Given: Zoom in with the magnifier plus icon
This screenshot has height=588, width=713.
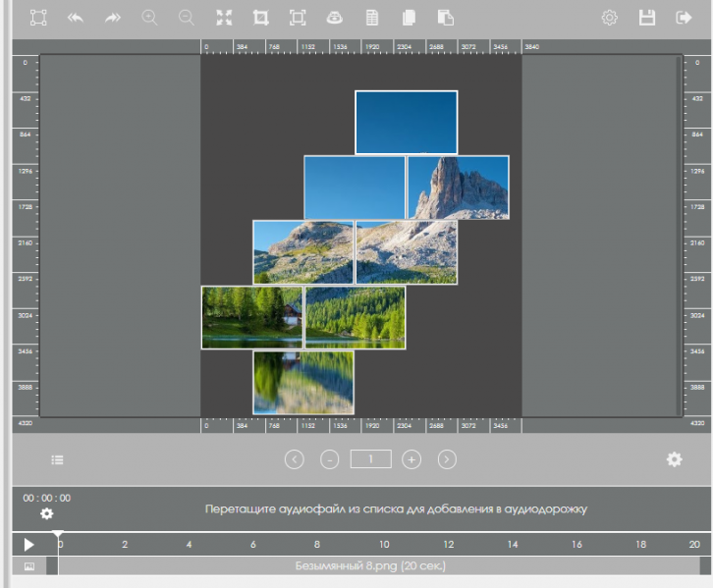Looking at the screenshot, I should pyautogui.click(x=149, y=18).
